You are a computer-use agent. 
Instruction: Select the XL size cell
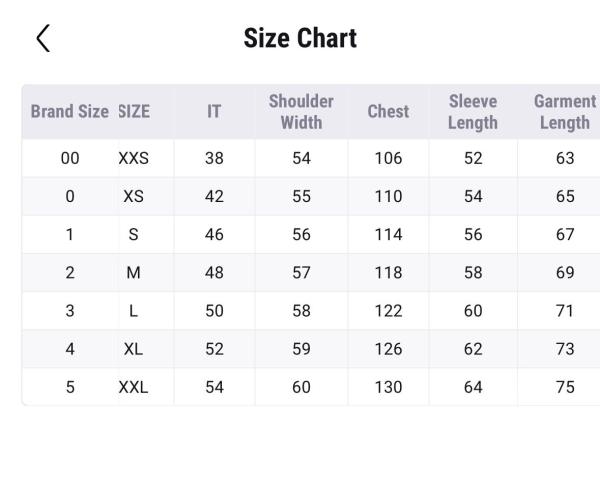tap(134, 349)
